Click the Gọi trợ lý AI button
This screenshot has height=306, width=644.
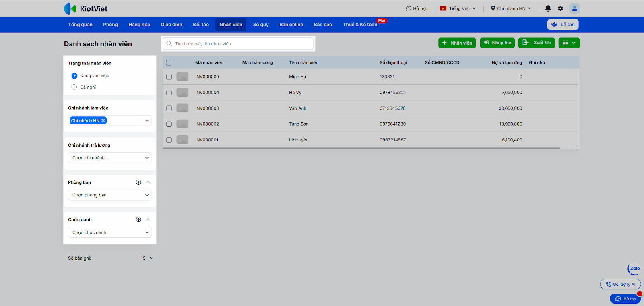pos(620,284)
